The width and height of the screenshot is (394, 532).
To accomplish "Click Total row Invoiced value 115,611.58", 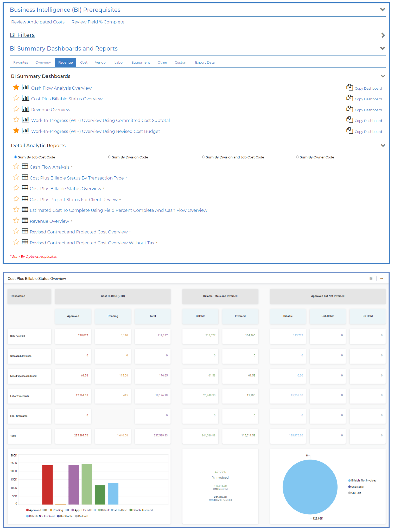I will point(248,435).
